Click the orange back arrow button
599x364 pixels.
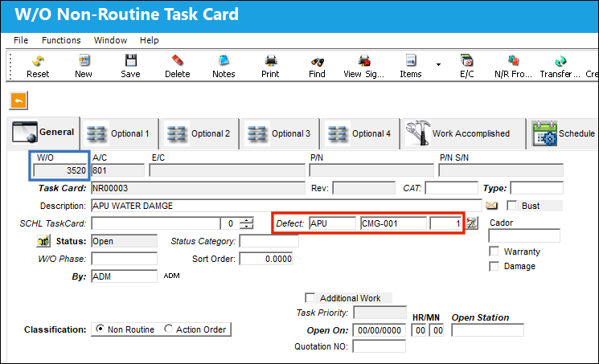coord(18,101)
